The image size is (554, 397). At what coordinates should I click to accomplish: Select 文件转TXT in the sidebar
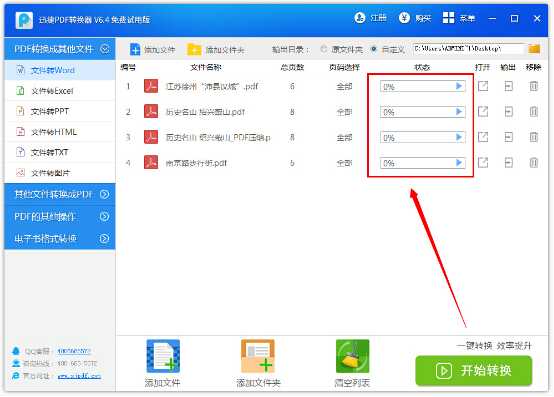pos(60,152)
